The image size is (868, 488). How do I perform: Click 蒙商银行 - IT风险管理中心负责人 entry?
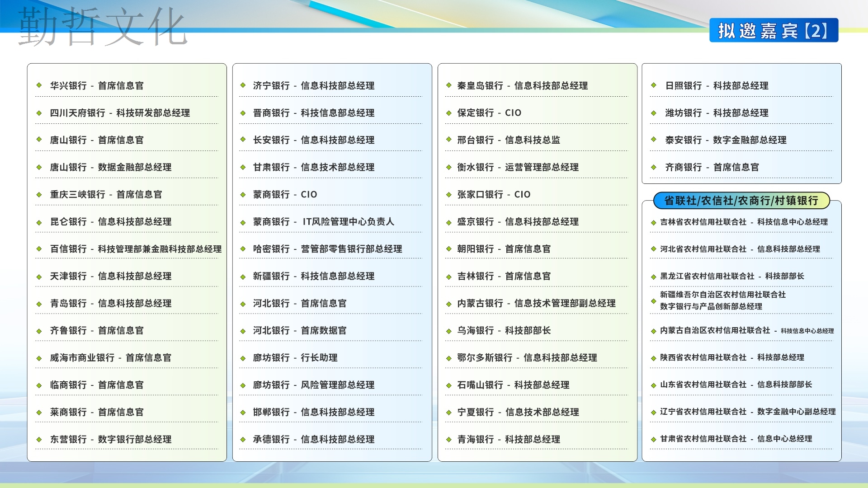click(324, 221)
